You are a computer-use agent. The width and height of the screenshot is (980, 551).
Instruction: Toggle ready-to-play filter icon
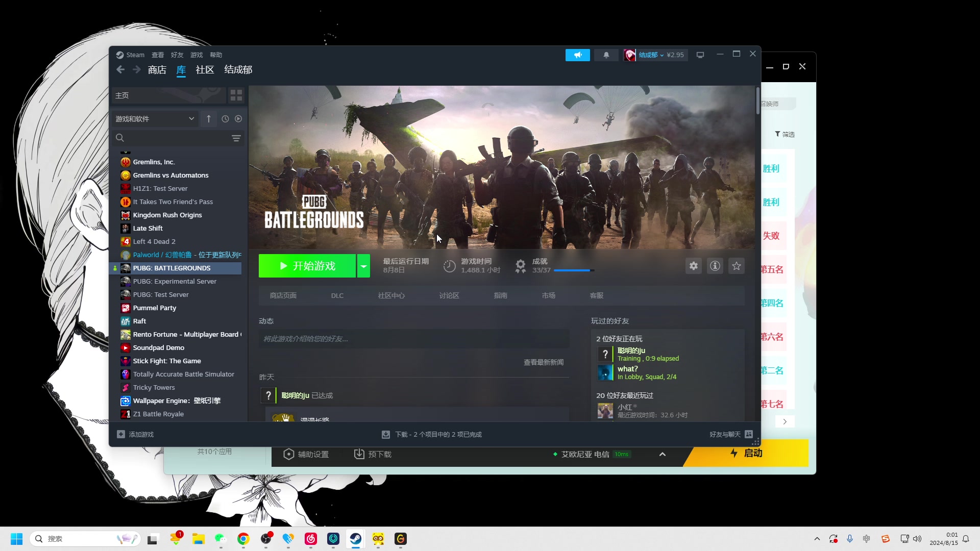pos(238,119)
